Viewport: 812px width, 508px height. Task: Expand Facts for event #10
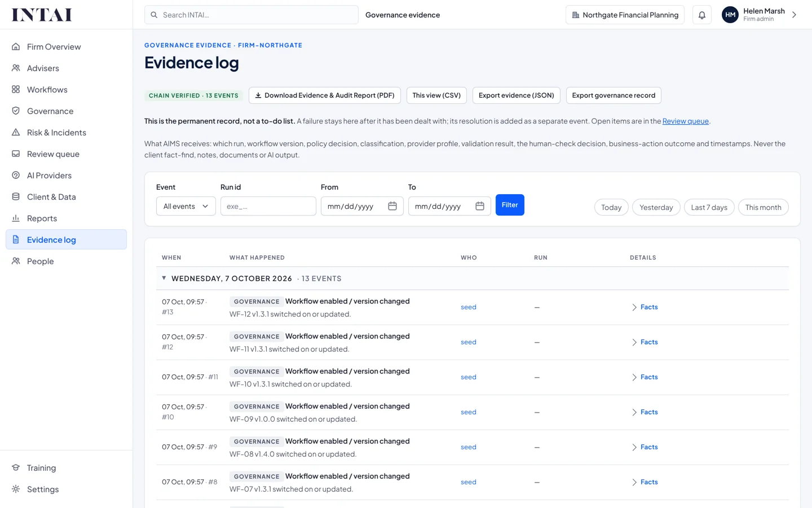(x=645, y=412)
